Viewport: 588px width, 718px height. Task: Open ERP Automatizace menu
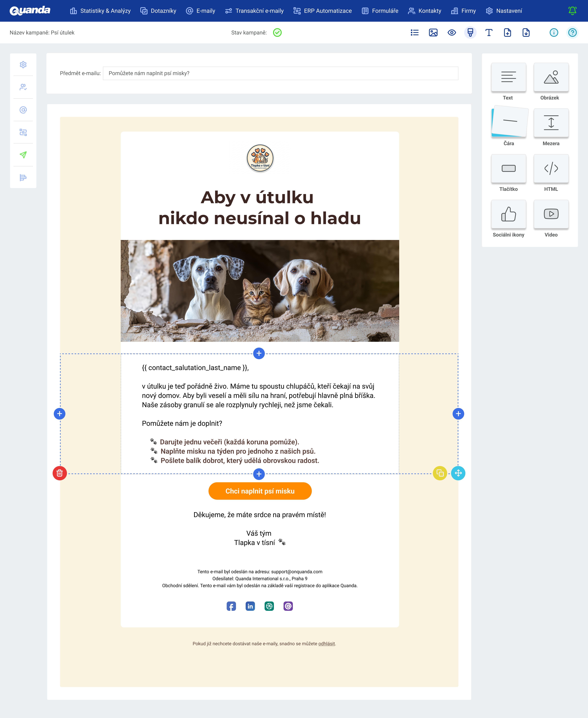point(322,11)
